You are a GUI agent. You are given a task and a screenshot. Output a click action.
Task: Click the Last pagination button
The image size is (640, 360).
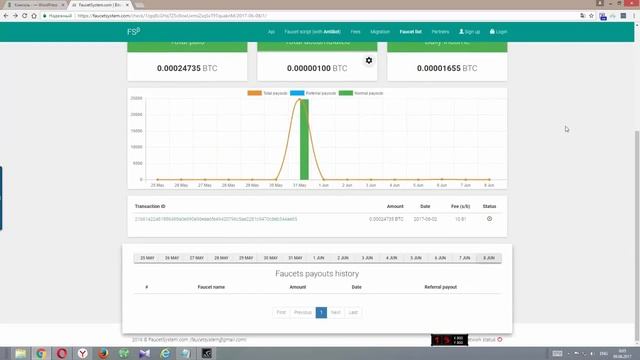[353, 312]
